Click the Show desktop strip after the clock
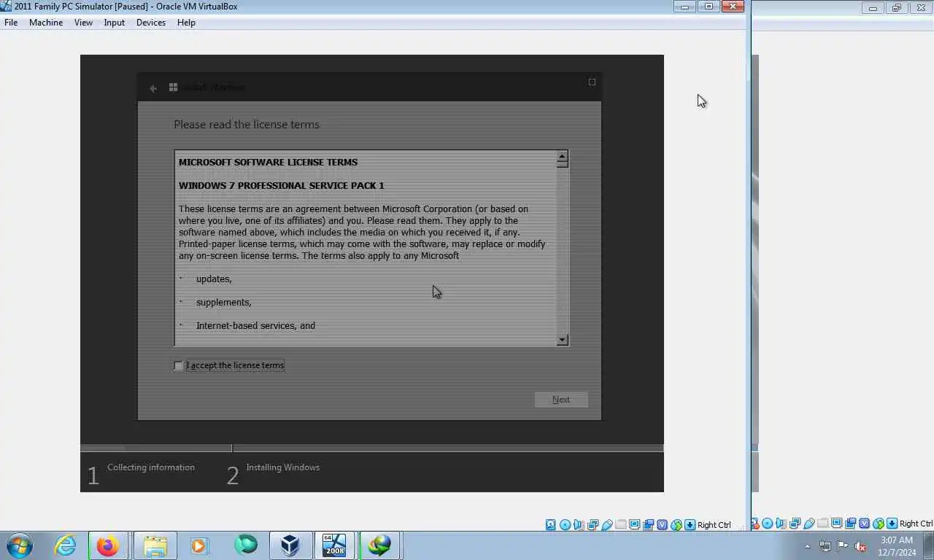This screenshot has height=560, width=934. click(x=928, y=545)
